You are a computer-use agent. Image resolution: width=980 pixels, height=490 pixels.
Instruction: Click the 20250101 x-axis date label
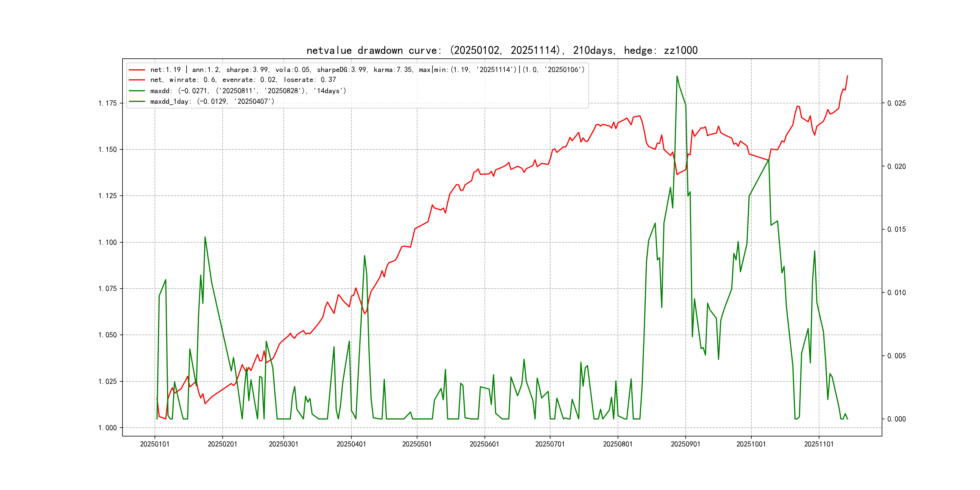(155, 444)
